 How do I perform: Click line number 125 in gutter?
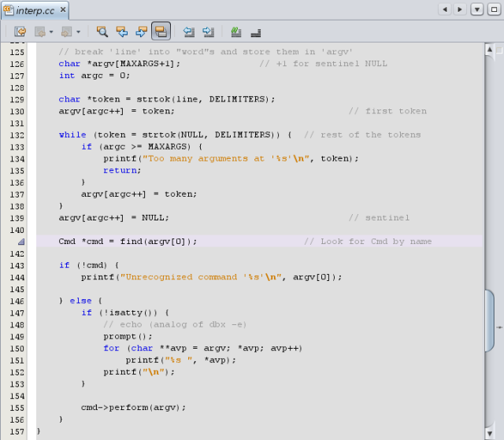(x=17, y=53)
